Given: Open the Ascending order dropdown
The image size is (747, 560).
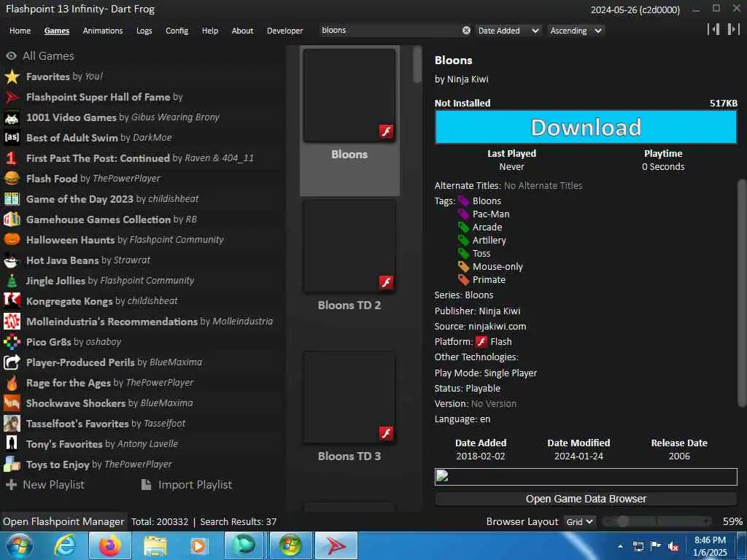Looking at the screenshot, I should (576, 31).
